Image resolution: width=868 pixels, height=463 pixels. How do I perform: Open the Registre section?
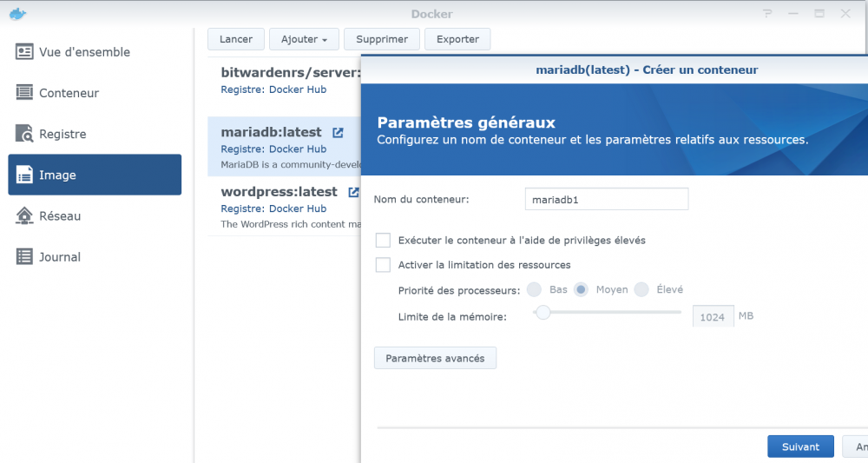(x=95, y=134)
